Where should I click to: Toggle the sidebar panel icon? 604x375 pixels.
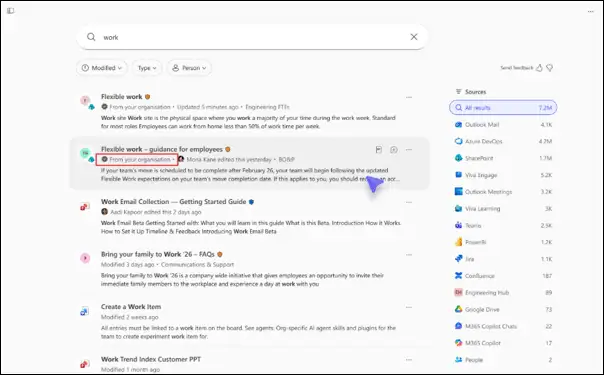[x=10, y=11]
